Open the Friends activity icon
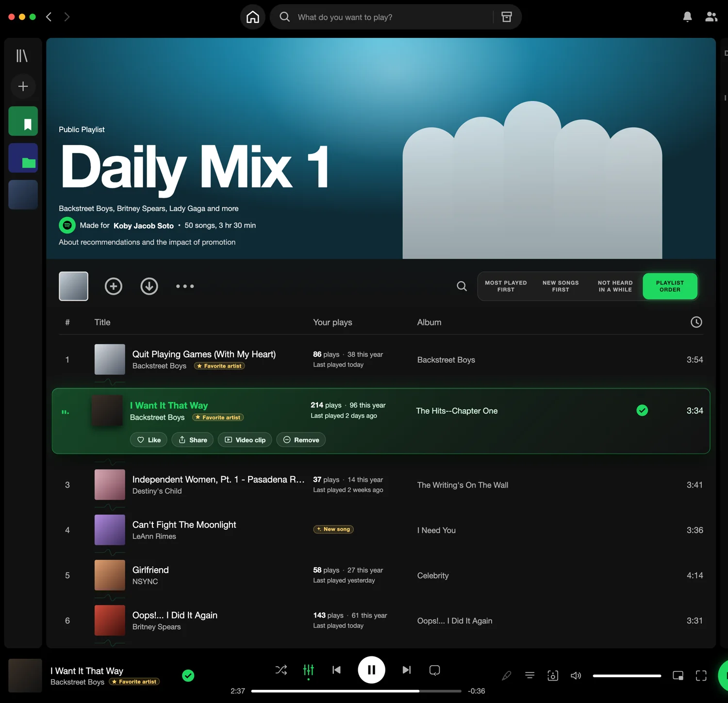Image resolution: width=728 pixels, height=703 pixels. (711, 17)
